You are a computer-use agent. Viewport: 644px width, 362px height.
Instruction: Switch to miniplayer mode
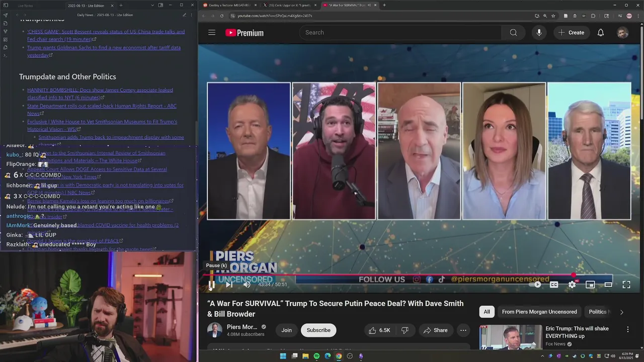590,285
